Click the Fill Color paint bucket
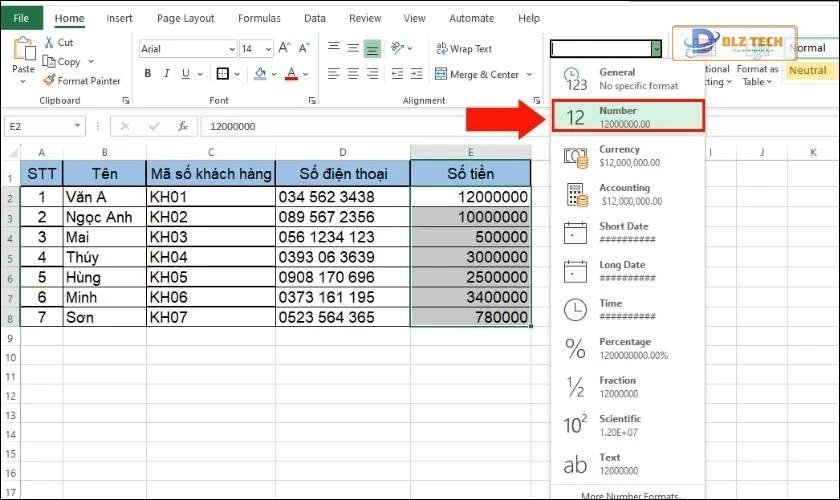The width and height of the screenshot is (840, 500). pos(260,74)
